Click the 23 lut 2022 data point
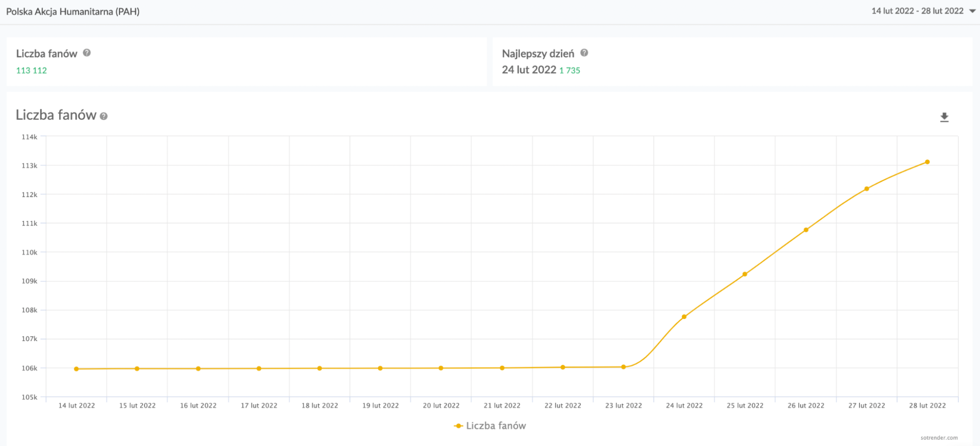The image size is (980, 446). coord(624,367)
